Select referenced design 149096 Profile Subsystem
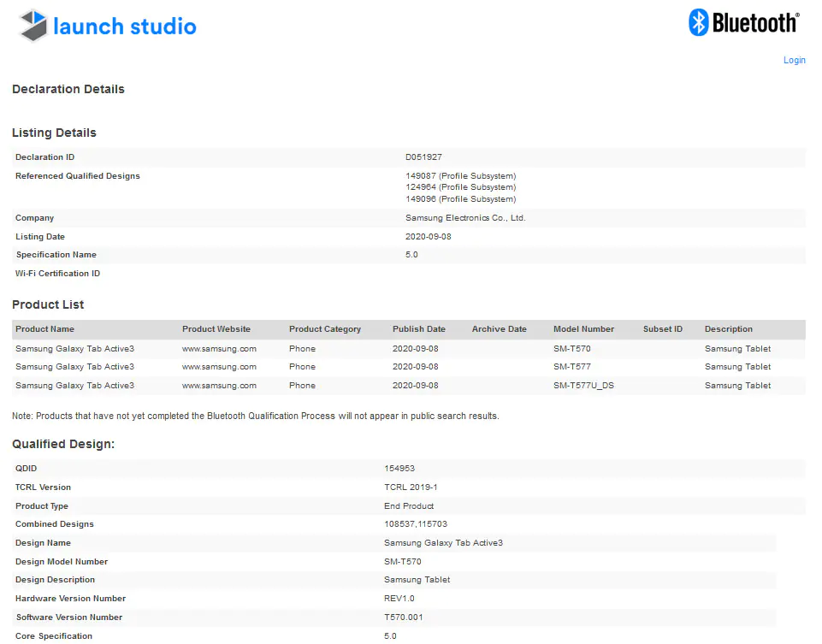822x644 pixels. tap(460, 199)
